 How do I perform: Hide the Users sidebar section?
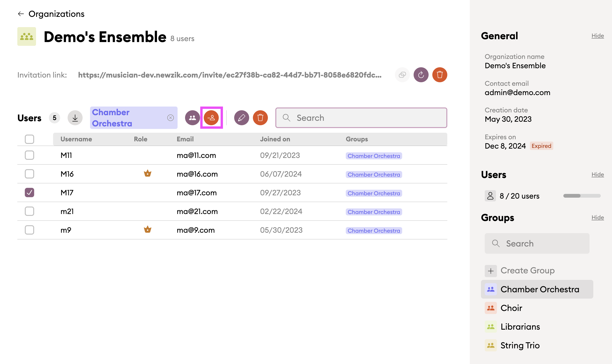click(597, 175)
